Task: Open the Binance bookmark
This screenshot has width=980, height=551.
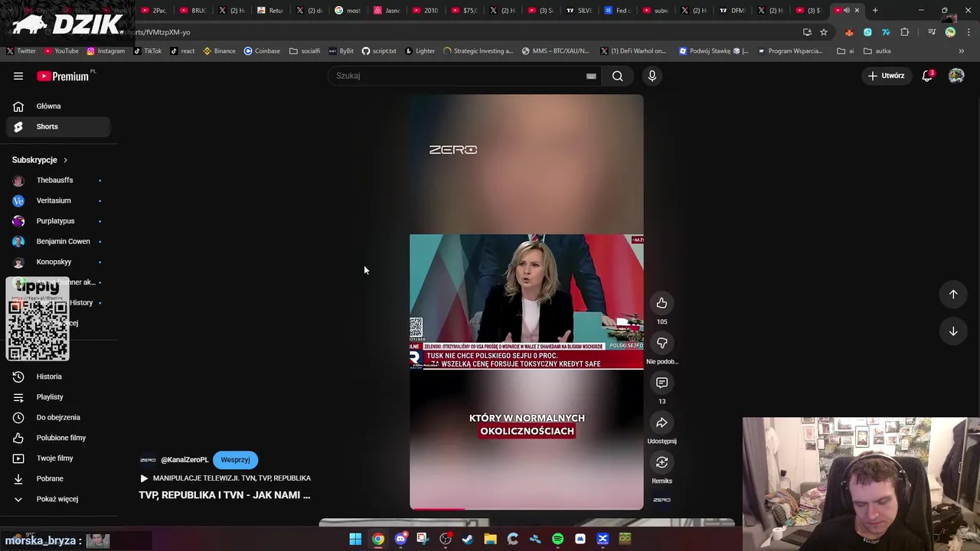Action: [x=219, y=51]
